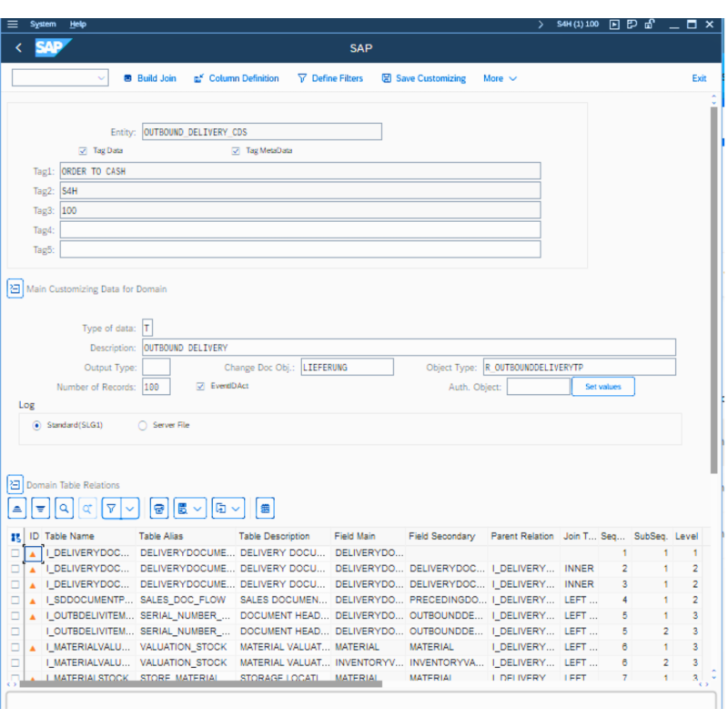Click the sort ascending icon in table toolbar

18,508
